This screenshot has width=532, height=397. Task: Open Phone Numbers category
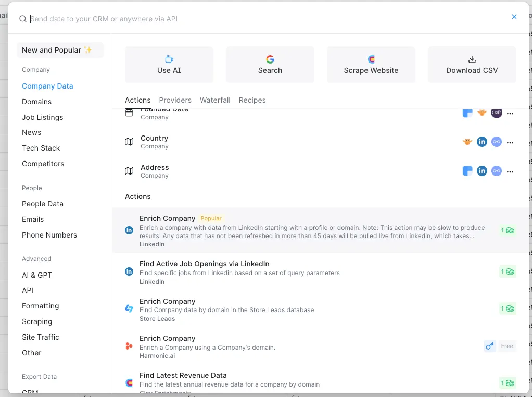point(49,235)
